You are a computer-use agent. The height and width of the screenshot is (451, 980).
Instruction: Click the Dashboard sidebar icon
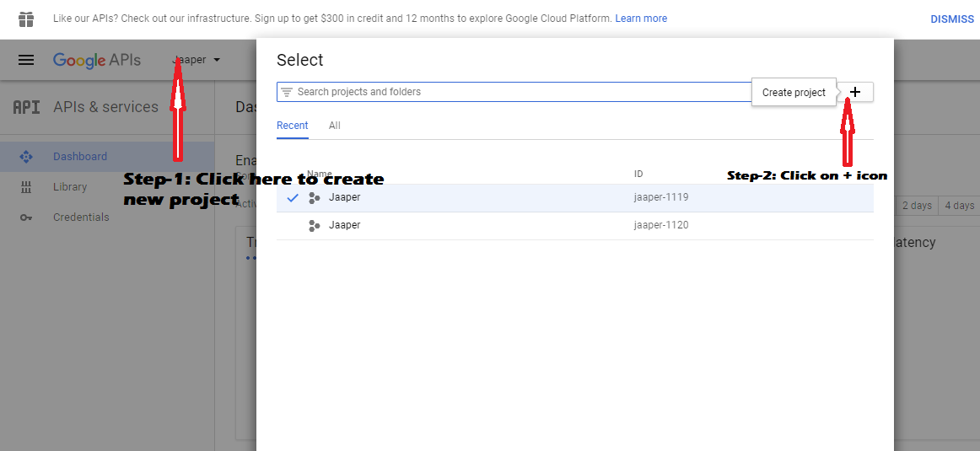[x=25, y=157]
